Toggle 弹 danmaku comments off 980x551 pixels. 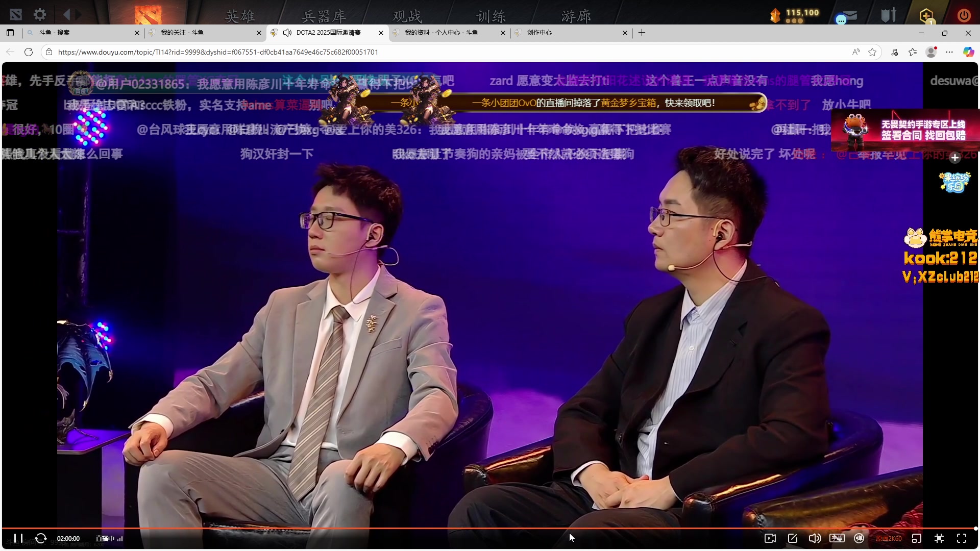[859, 538]
